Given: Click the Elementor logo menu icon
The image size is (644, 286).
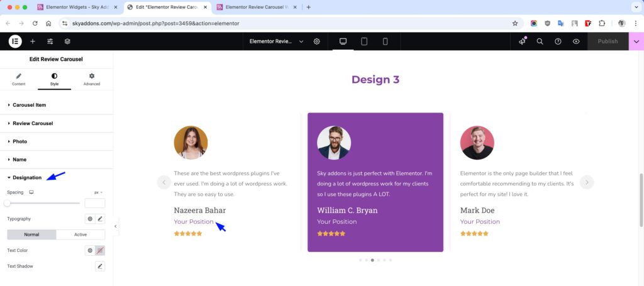Looking at the screenshot, I should (x=15, y=41).
